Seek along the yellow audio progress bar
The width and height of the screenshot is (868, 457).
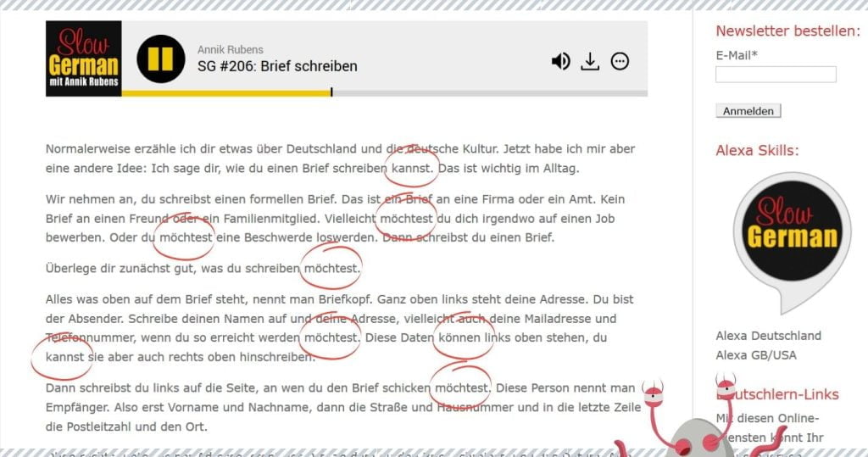coord(384,93)
